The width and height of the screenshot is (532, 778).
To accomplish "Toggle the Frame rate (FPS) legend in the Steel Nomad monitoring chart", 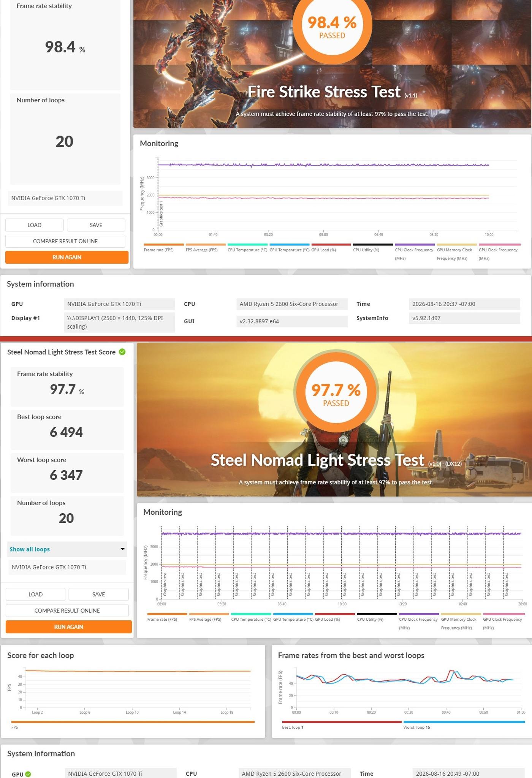I will (167, 617).
